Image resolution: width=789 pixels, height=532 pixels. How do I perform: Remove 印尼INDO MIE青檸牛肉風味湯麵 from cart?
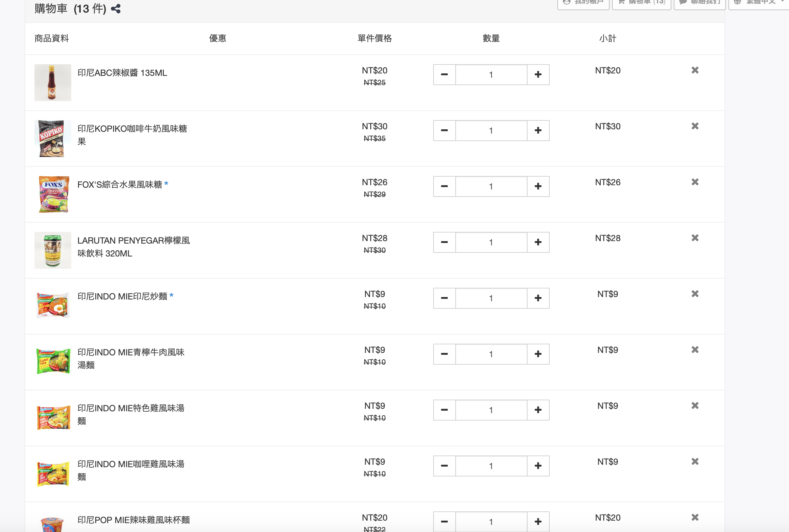[695, 350]
